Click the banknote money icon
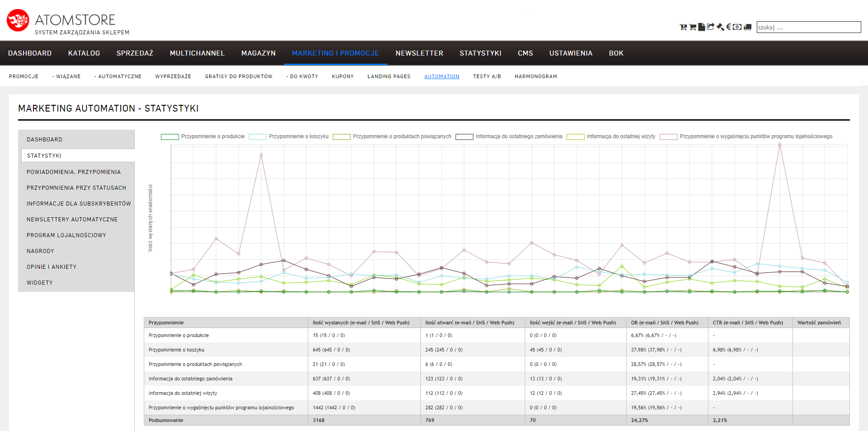Screen dimensions: 868x431 click(x=737, y=27)
